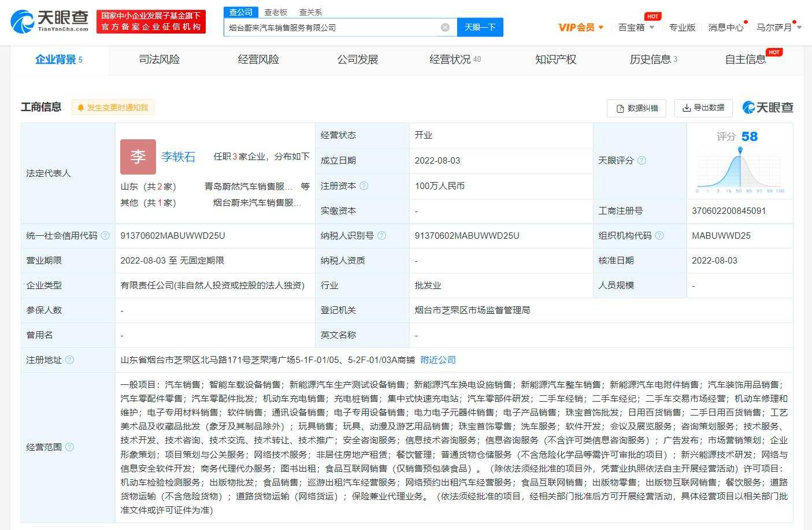Open the 知识产权 tab
The image size is (812, 530).
point(555,60)
